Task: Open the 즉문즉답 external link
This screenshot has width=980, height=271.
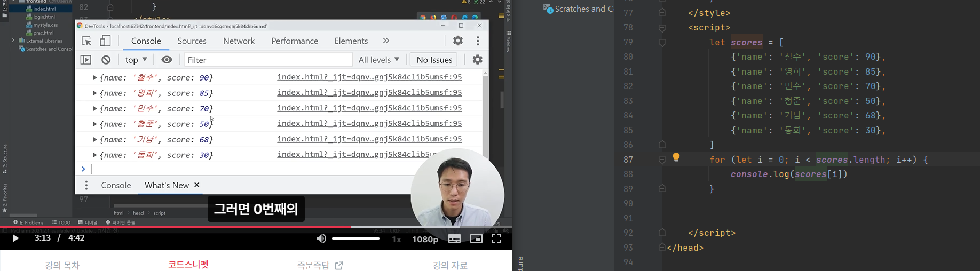Action: pos(320,265)
